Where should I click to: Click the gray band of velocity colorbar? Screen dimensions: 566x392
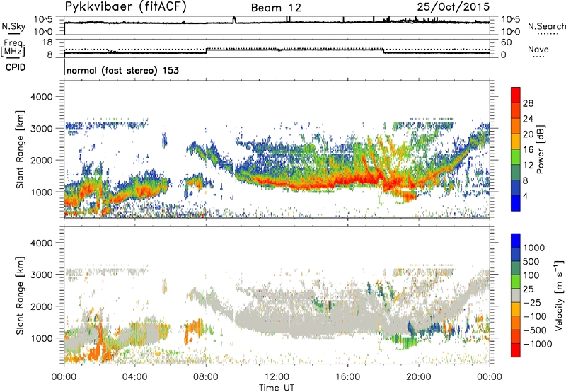(516, 295)
